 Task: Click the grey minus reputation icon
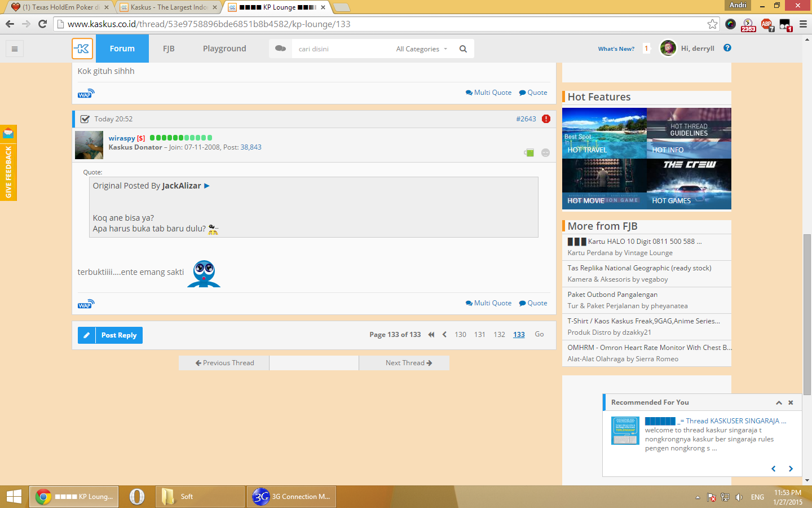[545, 152]
